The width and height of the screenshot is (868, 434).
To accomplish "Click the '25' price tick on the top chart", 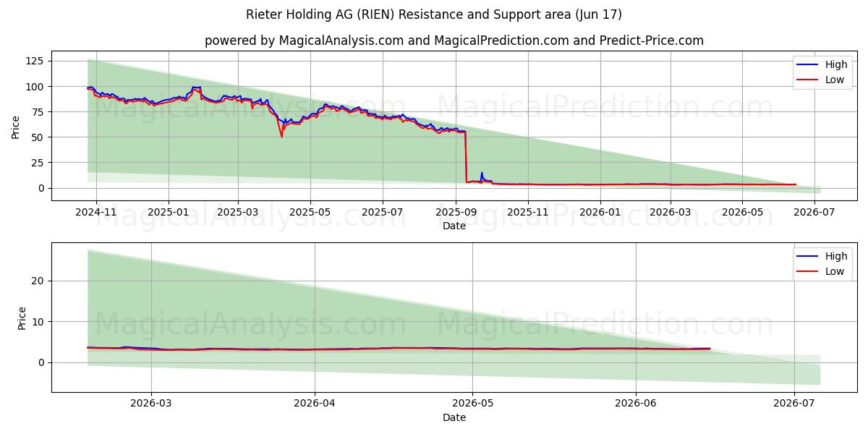I will [39, 162].
